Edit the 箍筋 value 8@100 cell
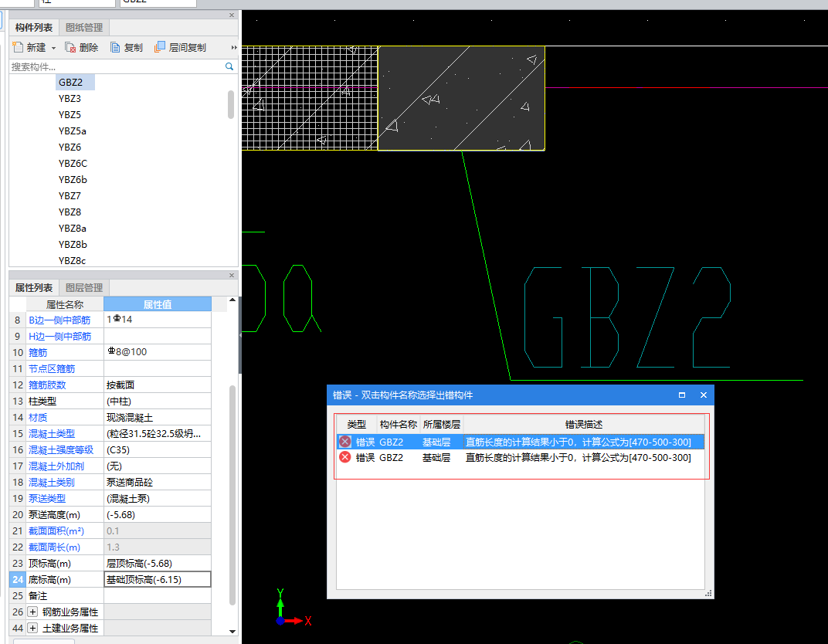 [x=158, y=352]
